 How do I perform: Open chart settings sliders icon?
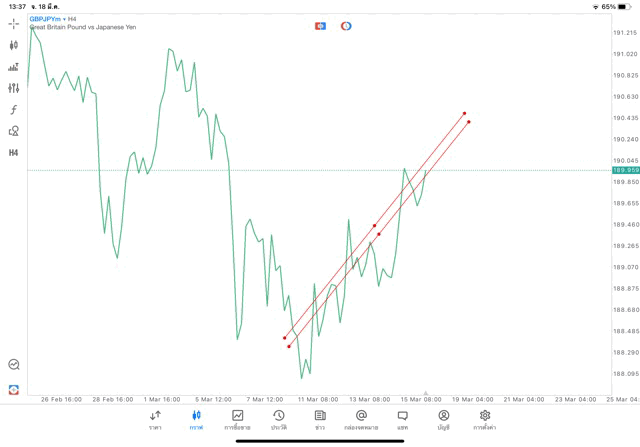[x=14, y=88]
